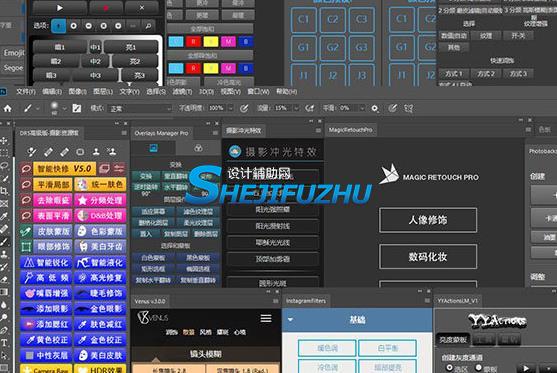Click the first row red R swatch
Viewport: 557px width, 373px height.
tap(193, 42)
